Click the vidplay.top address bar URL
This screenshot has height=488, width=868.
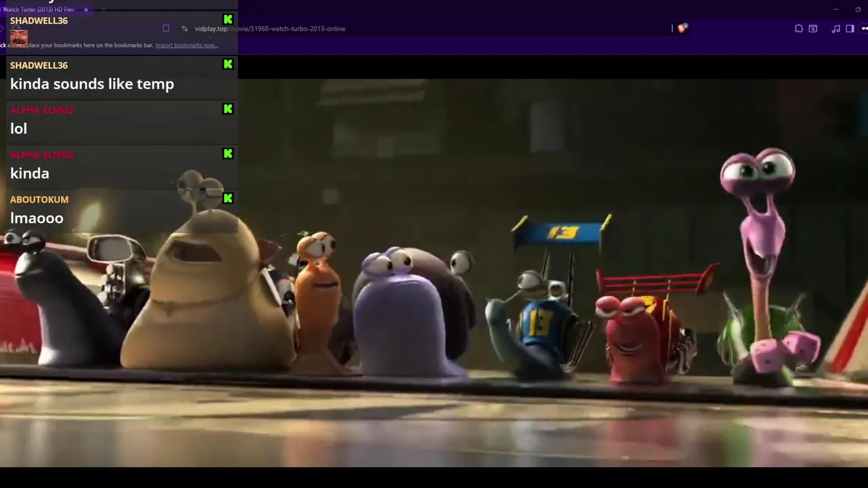270,28
